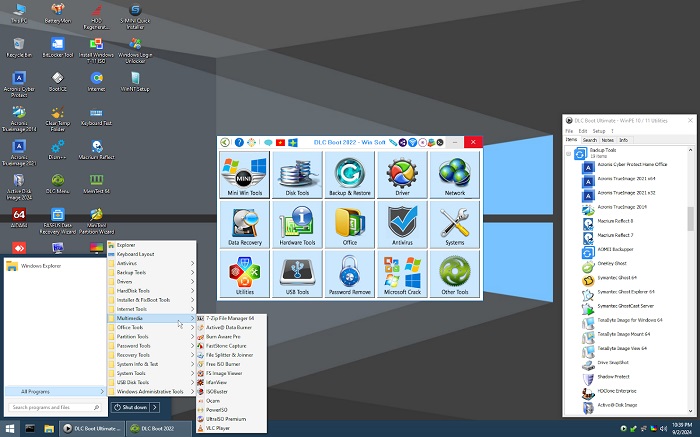
Task: Open the Driver category tile
Action: pos(402,175)
